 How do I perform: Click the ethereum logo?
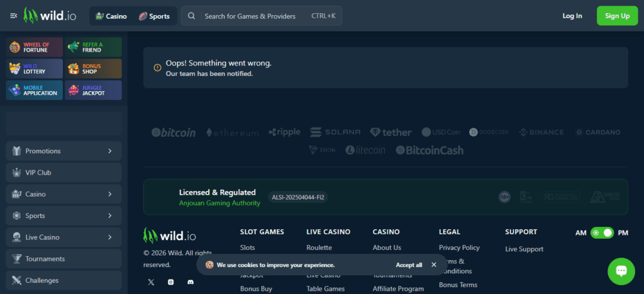click(232, 133)
